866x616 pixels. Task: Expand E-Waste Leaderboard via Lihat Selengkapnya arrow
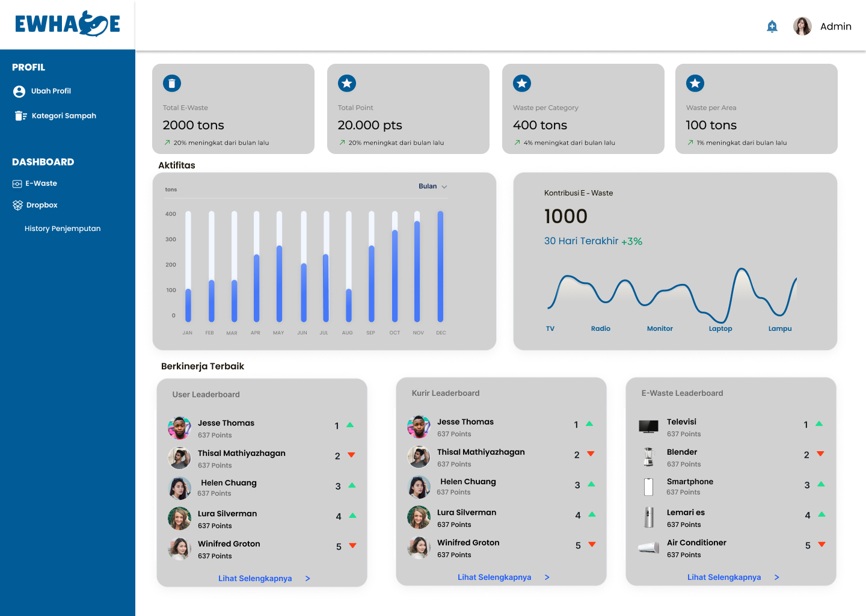776,577
